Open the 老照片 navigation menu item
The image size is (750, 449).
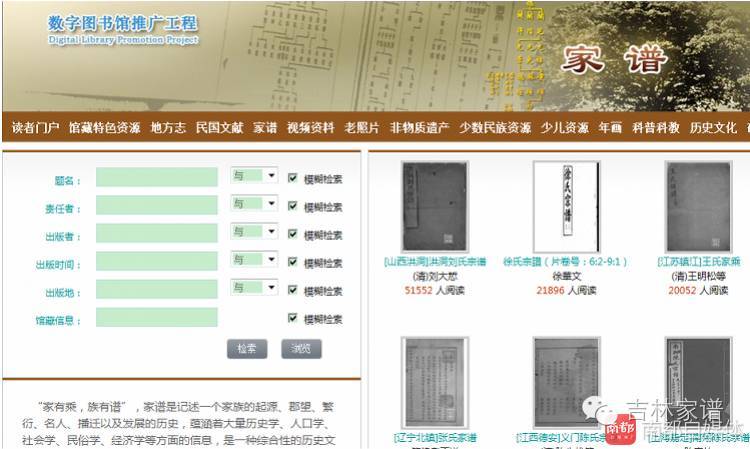pyautogui.click(x=362, y=128)
